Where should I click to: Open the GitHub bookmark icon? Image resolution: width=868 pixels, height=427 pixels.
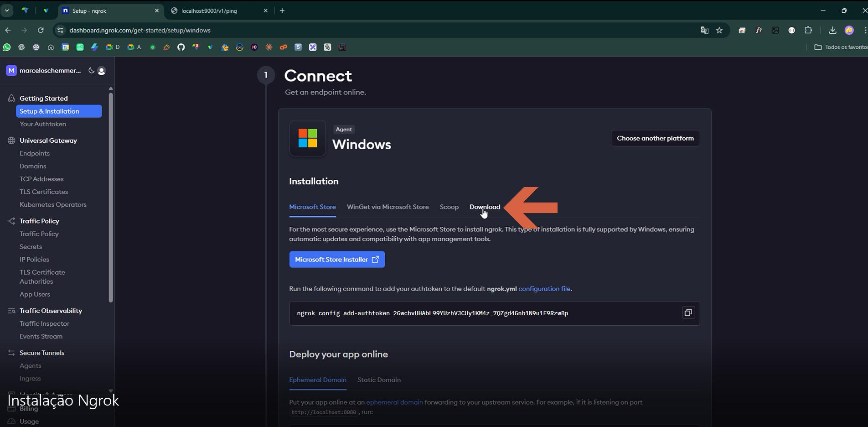click(x=181, y=47)
